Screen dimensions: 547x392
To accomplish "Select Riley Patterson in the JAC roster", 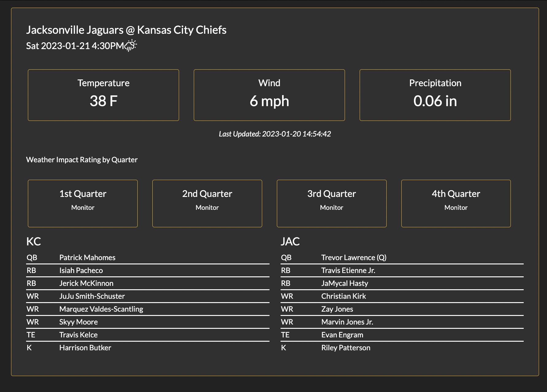I will tap(346, 348).
